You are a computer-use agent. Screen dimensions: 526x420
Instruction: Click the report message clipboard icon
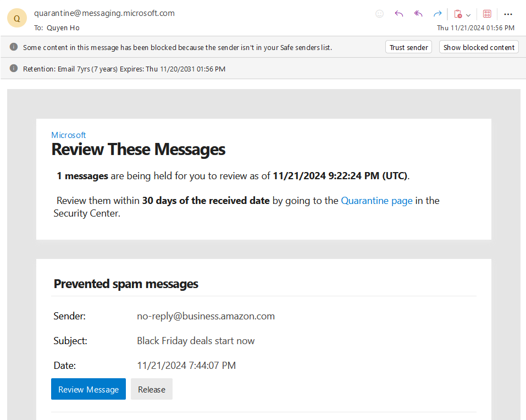458,14
